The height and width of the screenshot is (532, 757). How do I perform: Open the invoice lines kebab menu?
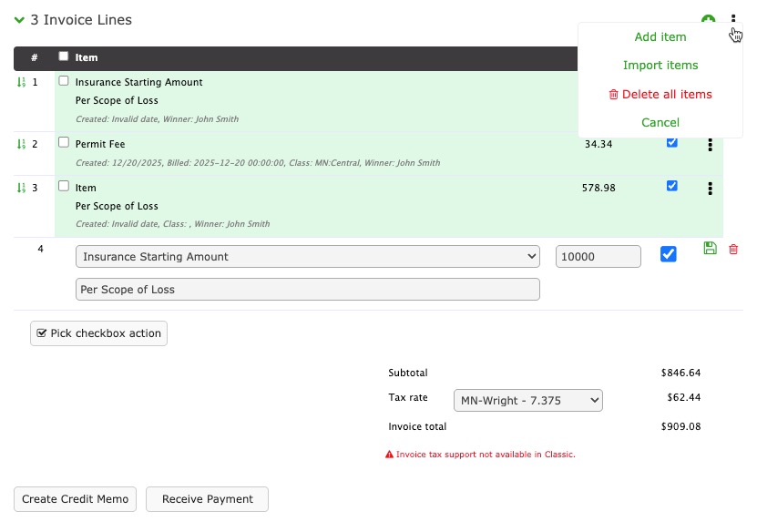(733, 21)
